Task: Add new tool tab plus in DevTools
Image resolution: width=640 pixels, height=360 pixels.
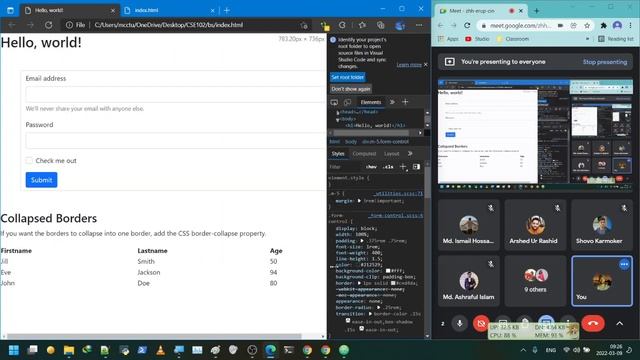Action: (x=405, y=102)
